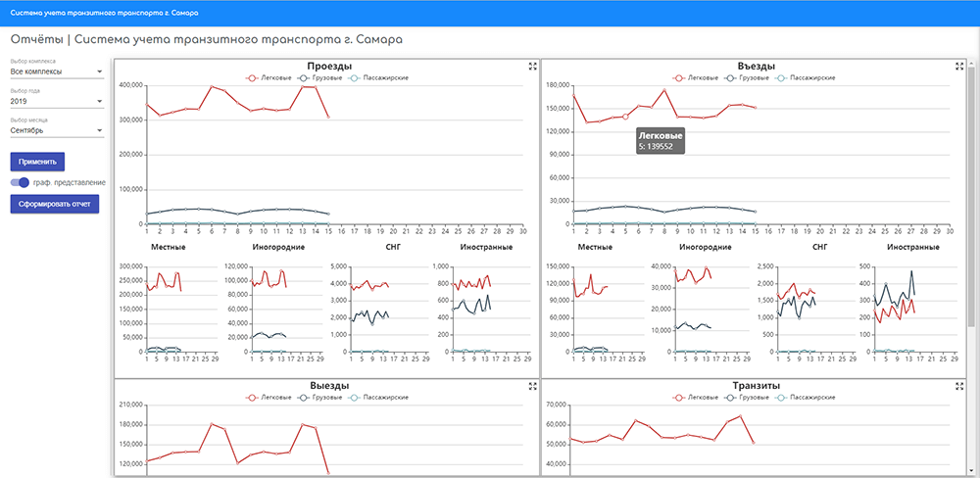Click the 180,000 axis label in Въезды chart

tap(558, 85)
